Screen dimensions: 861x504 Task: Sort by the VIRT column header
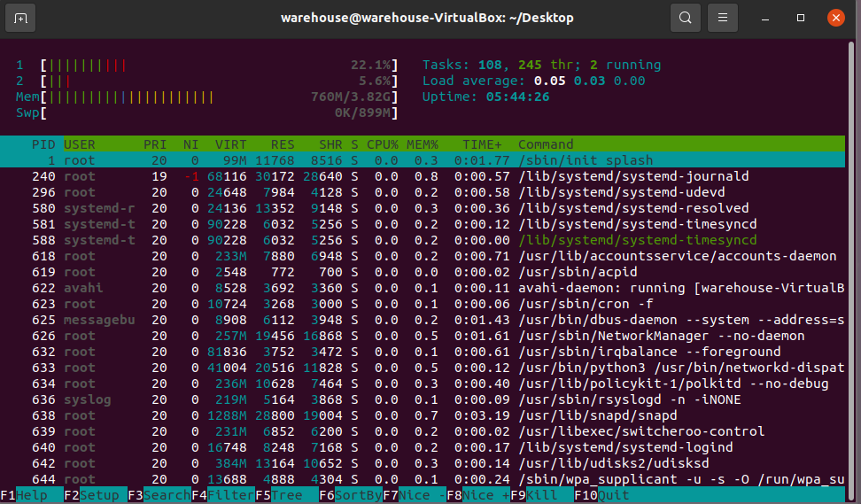(x=230, y=144)
